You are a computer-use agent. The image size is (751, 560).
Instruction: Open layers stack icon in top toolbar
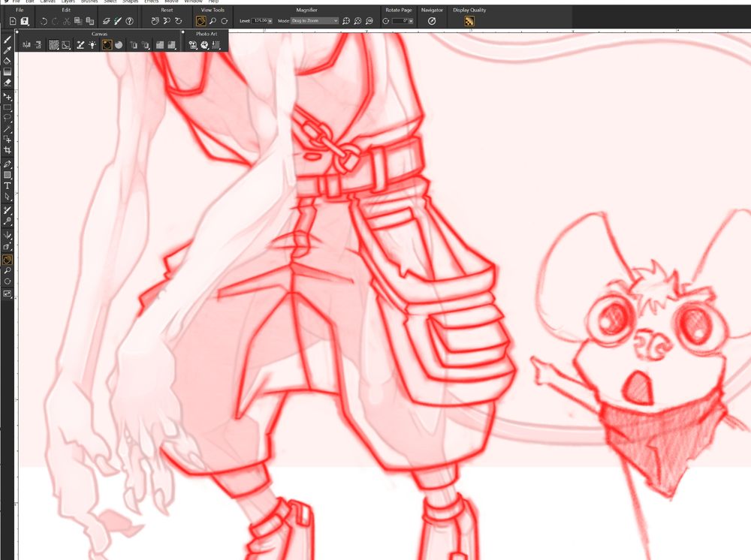107,21
